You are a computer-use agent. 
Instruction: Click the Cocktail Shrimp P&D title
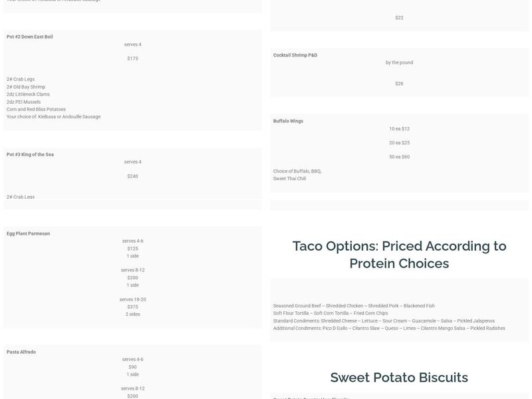coord(295,55)
